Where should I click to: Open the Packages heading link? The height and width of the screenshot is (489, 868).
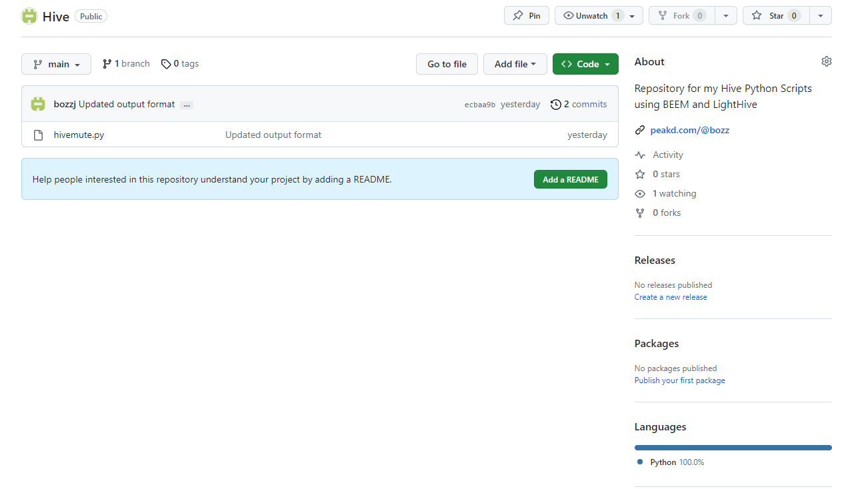tap(657, 343)
